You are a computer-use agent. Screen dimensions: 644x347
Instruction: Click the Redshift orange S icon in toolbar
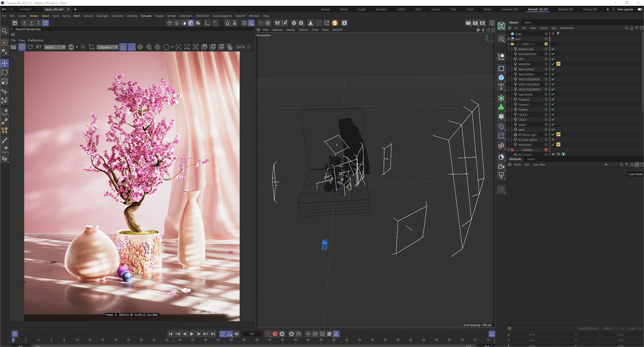(x=335, y=23)
